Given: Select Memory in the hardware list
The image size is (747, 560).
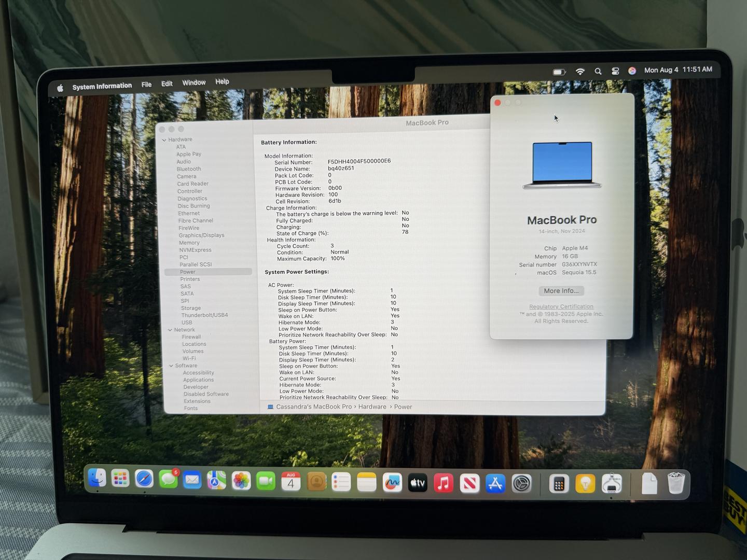Looking at the screenshot, I should (x=189, y=243).
